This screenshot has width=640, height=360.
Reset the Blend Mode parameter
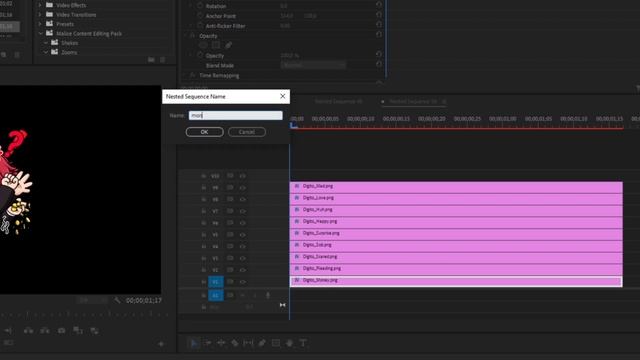[379, 64]
